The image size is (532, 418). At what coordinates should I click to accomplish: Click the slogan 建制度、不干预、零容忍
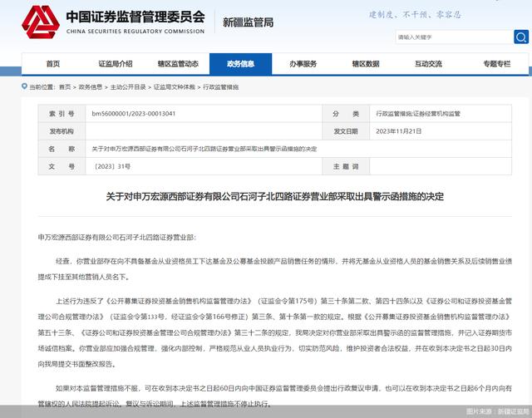pos(416,15)
